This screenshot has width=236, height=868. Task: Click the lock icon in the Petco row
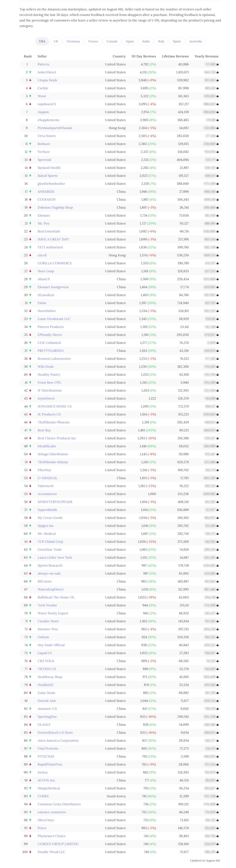(217, 828)
